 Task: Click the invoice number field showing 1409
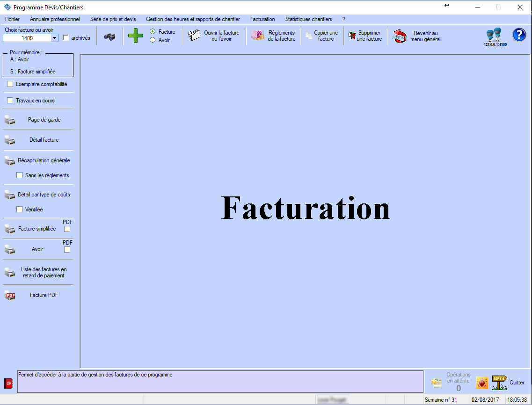pyautogui.click(x=27, y=38)
